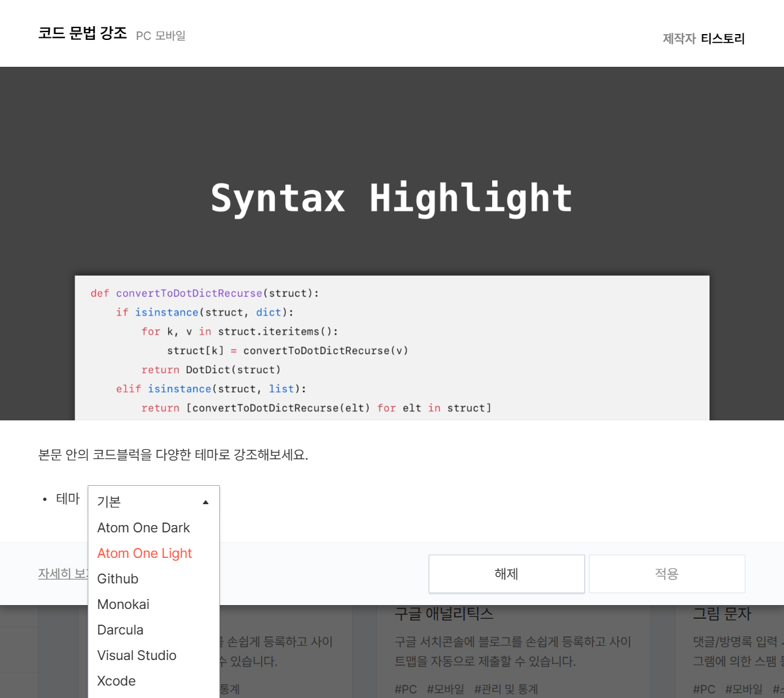Click the 제작자 label

tap(679, 39)
